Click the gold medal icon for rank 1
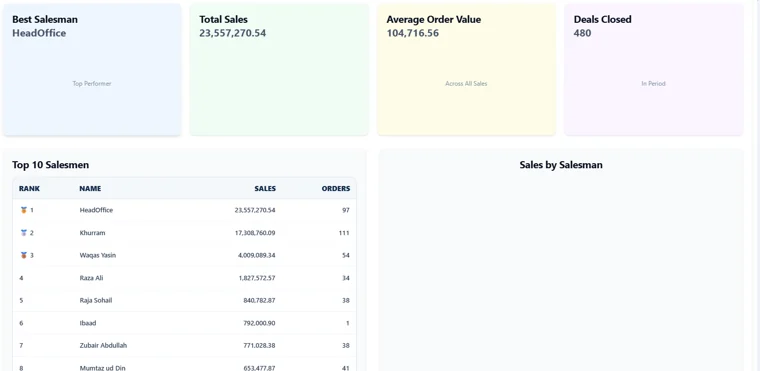 pos(24,210)
